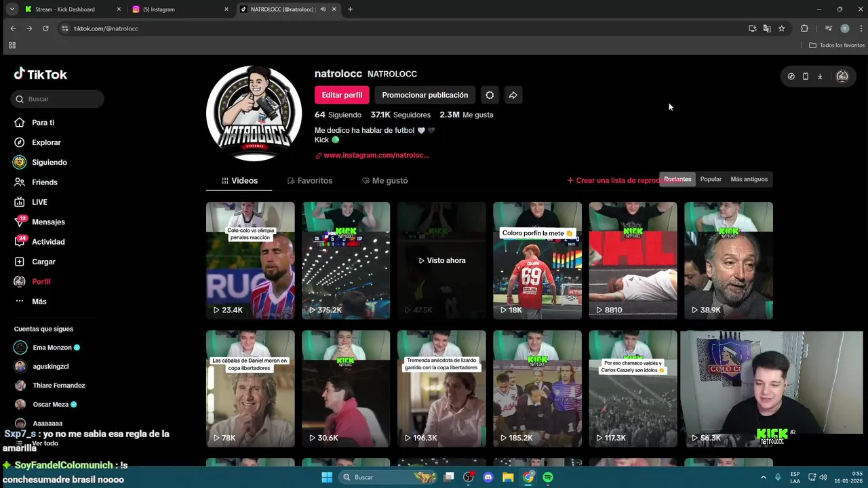Go back to previous page
Screen dimensions: 868x488
(13, 28)
